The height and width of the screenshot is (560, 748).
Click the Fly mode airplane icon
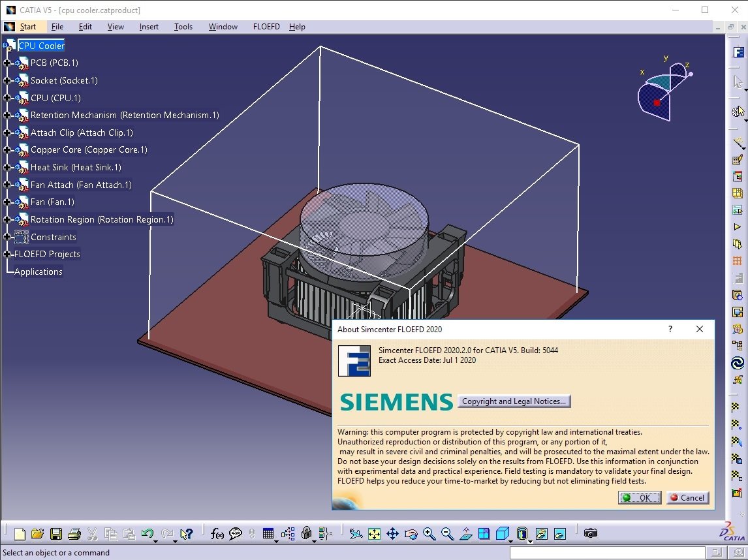point(356,534)
